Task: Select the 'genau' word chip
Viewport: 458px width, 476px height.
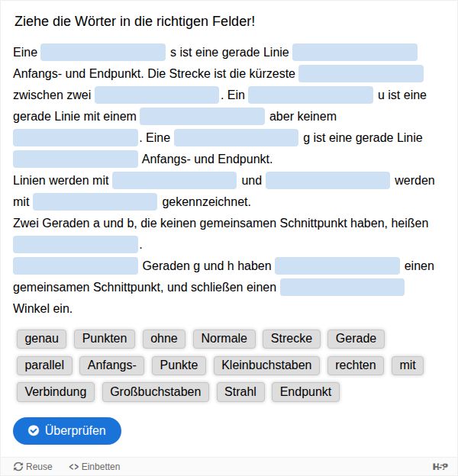Action: [42, 339]
